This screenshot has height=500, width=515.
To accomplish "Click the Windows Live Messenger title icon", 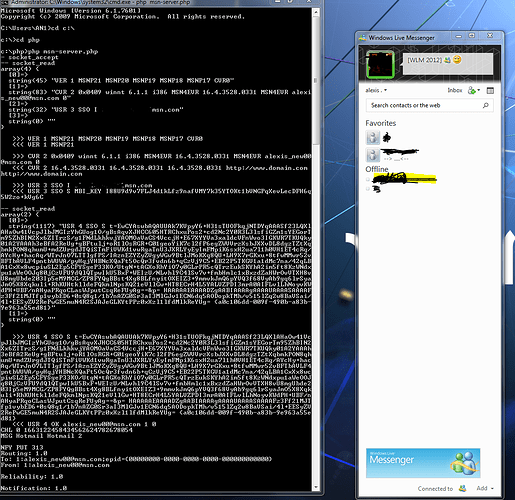I will pos(362,38).
